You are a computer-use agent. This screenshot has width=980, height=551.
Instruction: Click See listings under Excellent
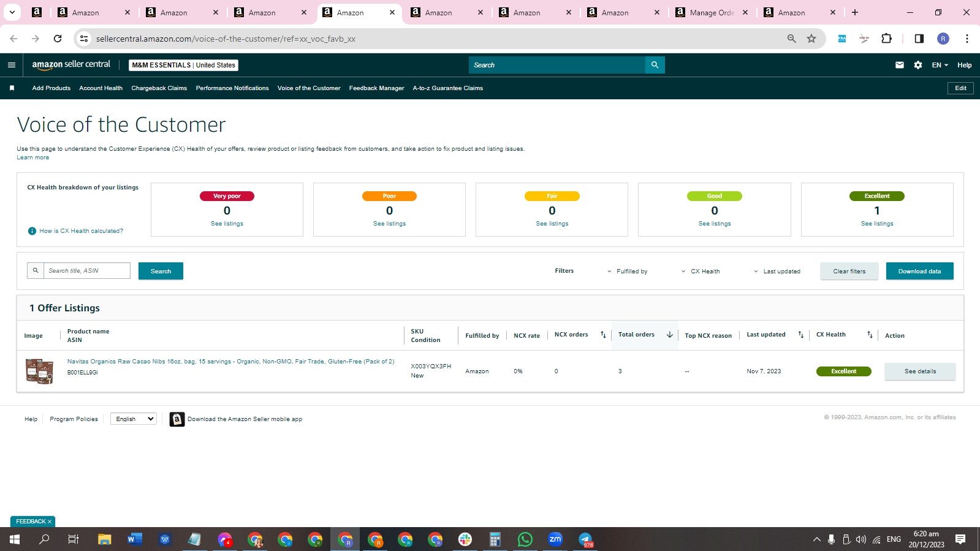(x=877, y=224)
